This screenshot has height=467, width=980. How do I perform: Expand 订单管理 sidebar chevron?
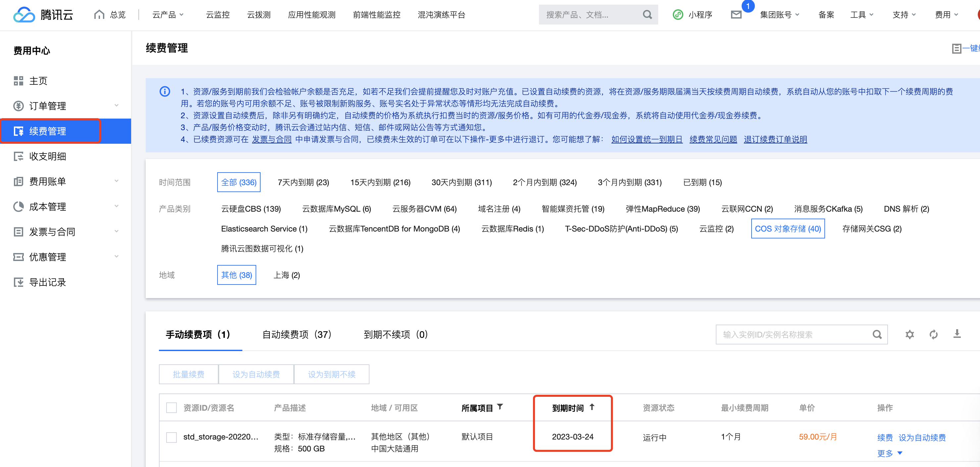coord(117,105)
